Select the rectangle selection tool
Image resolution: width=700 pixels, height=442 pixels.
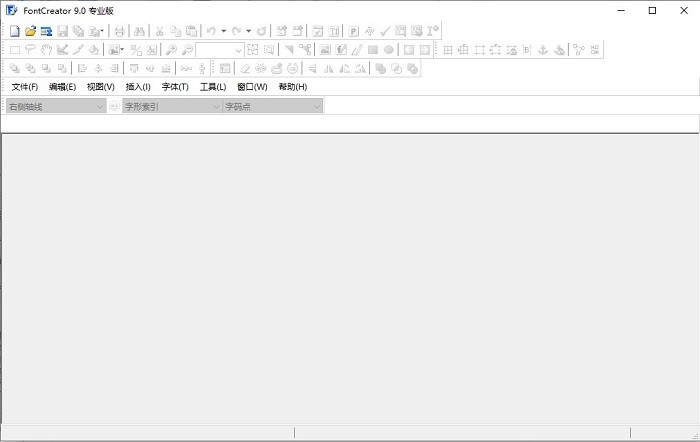click(15, 50)
